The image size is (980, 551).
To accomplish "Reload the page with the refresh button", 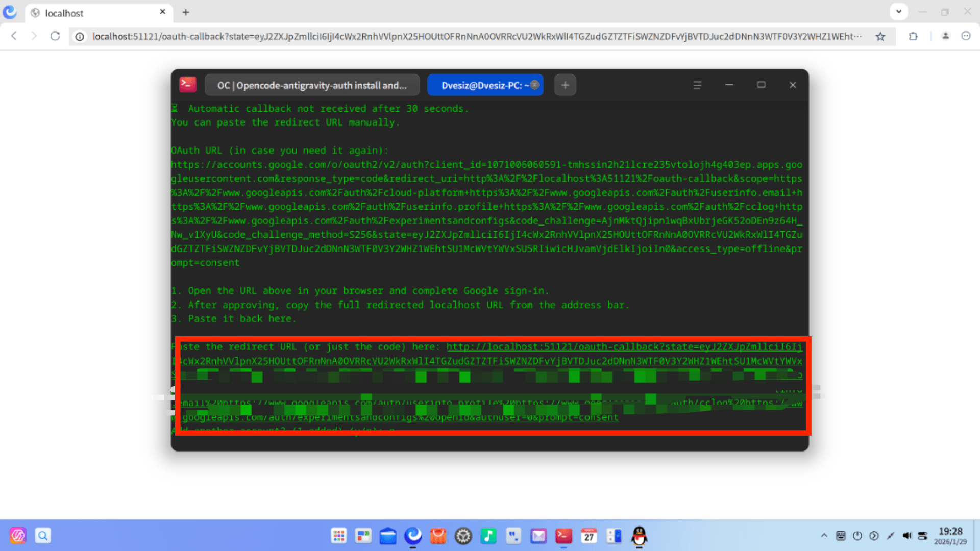I will 55,36.
